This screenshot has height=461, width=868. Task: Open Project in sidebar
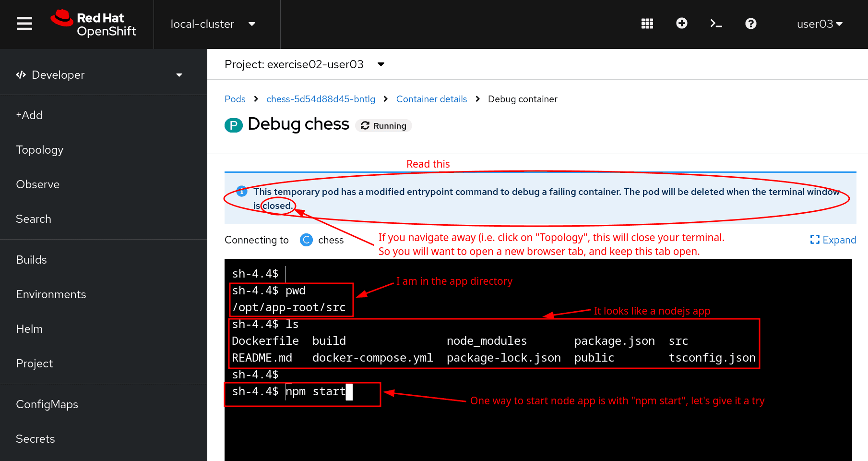click(x=35, y=364)
